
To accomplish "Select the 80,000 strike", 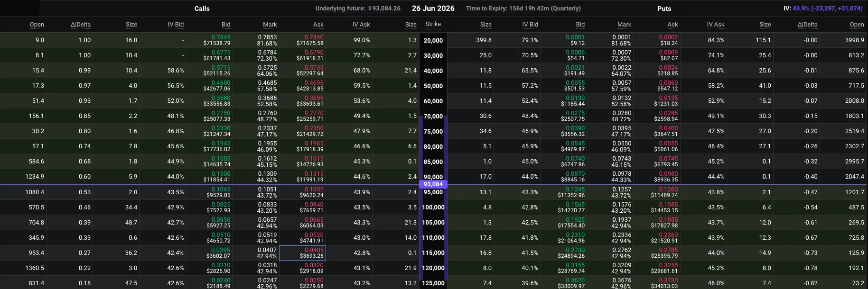I will pos(433,147).
